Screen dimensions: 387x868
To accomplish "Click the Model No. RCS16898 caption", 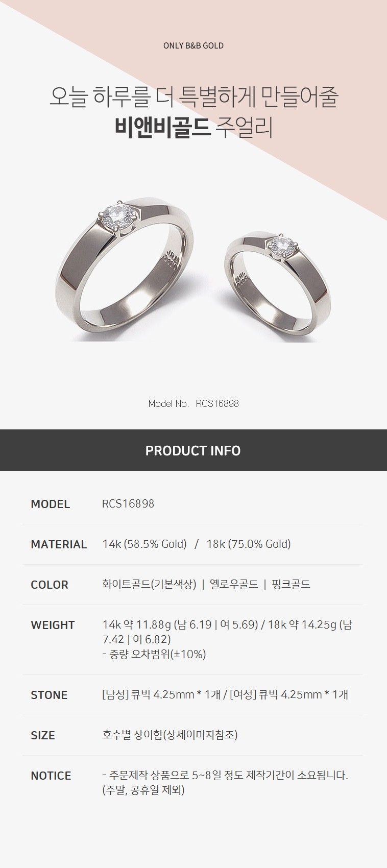I will [x=193, y=403].
